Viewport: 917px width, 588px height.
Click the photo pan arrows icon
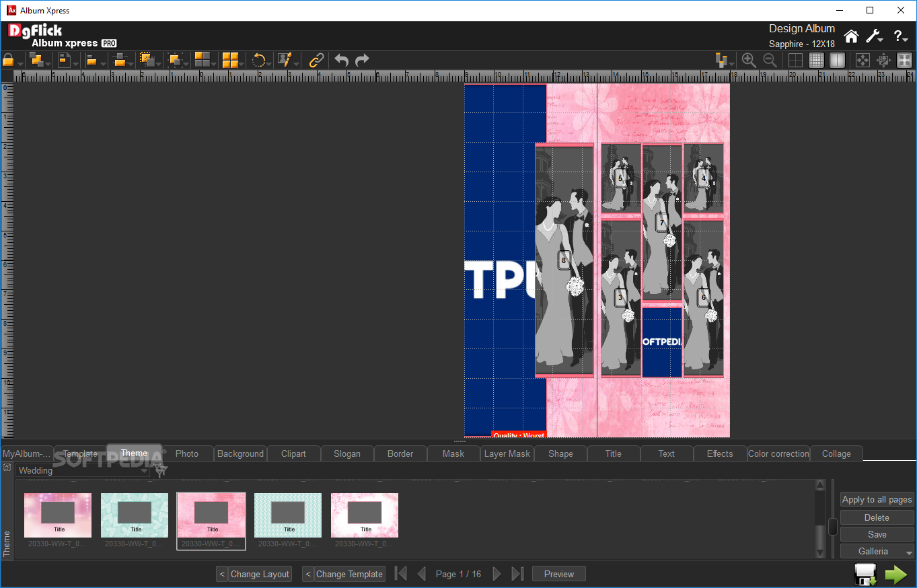883,60
